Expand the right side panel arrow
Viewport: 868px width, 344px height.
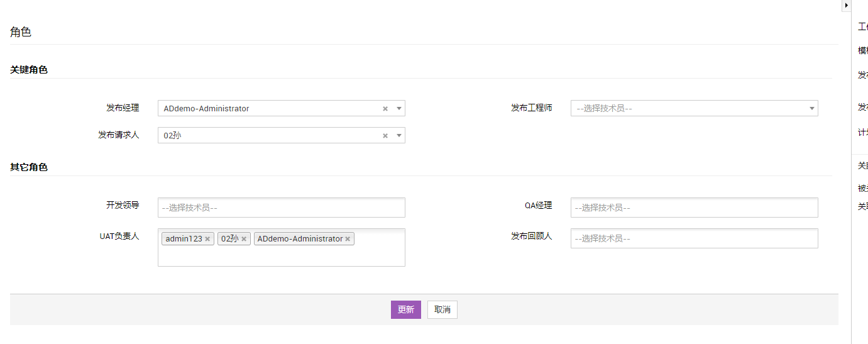click(846, 5)
